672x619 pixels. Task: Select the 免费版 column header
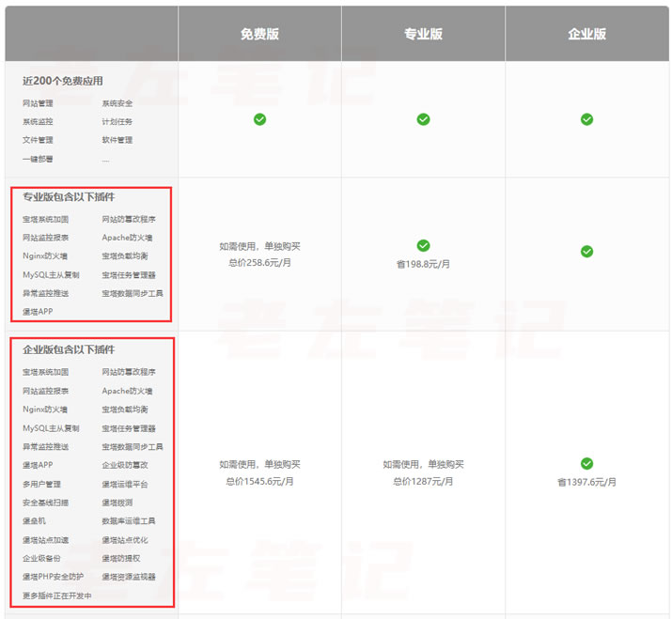pos(259,34)
